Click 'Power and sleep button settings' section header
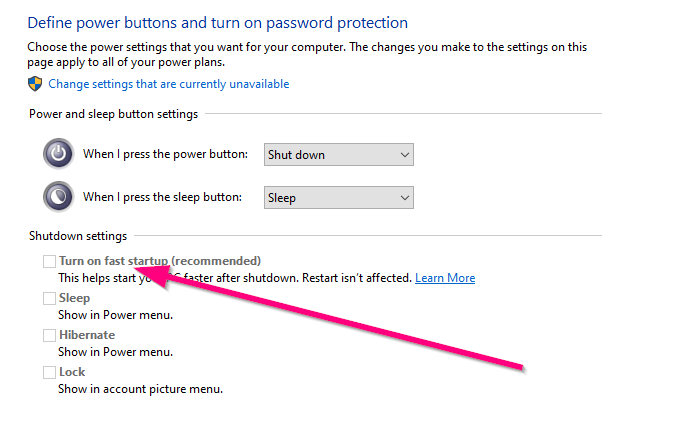Image resolution: width=692 pixels, height=429 pixels. pyautogui.click(x=114, y=114)
